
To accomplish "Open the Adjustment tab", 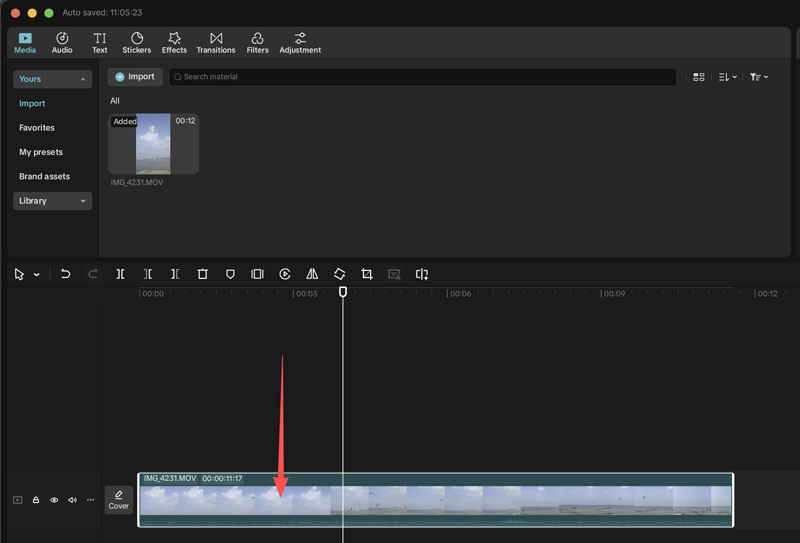I will click(300, 43).
